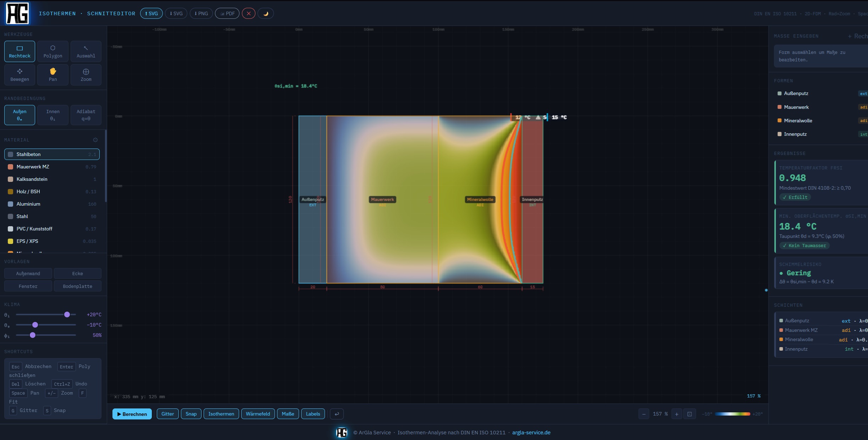Select Außenputz in Formen list
Viewport: 868px width, 440px height.
pyautogui.click(x=821, y=94)
